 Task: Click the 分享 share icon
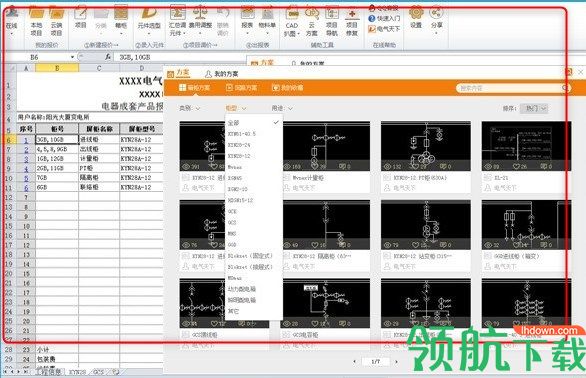click(436, 12)
